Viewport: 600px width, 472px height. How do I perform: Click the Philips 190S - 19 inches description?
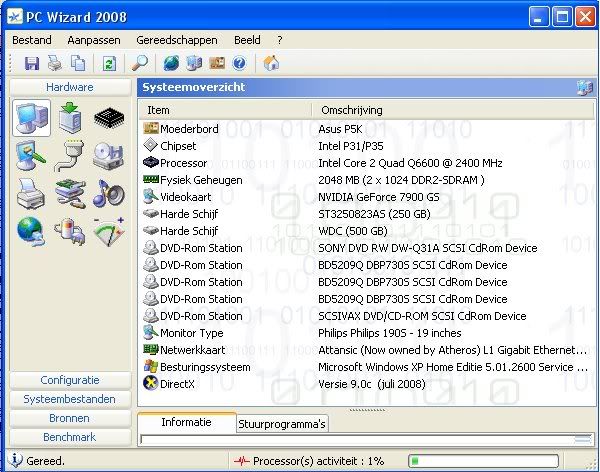pos(390,333)
